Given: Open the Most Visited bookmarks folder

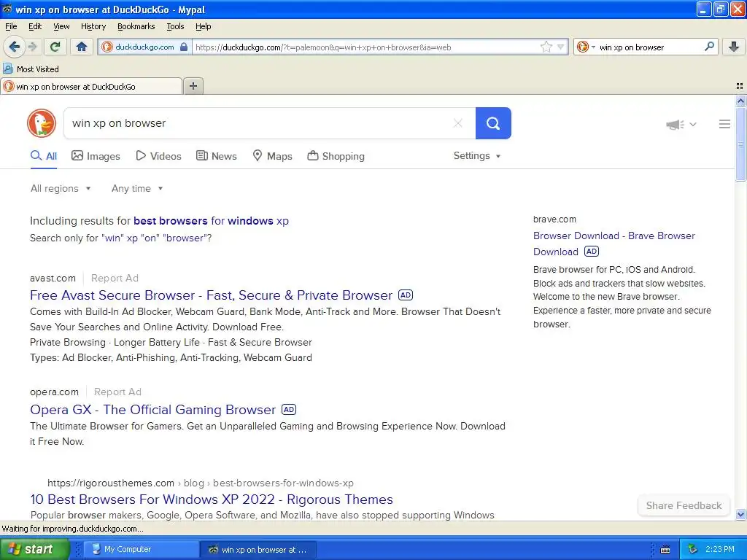Looking at the screenshot, I should 31,69.
